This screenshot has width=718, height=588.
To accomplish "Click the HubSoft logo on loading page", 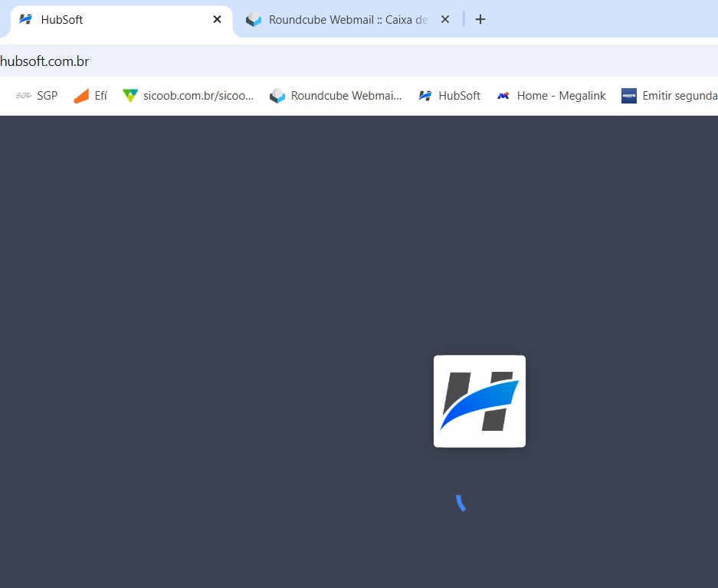I will [x=480, y=401].
